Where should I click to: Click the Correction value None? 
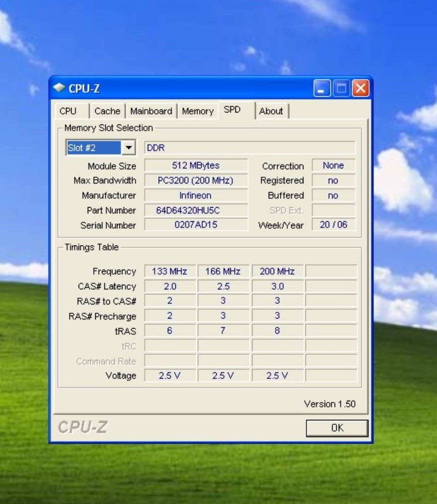pos(334,165)
